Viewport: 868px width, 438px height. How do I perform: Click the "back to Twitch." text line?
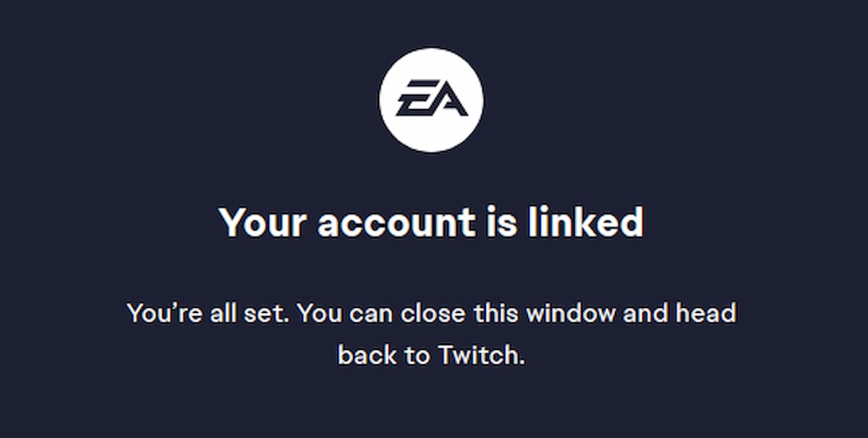point(431,355)
